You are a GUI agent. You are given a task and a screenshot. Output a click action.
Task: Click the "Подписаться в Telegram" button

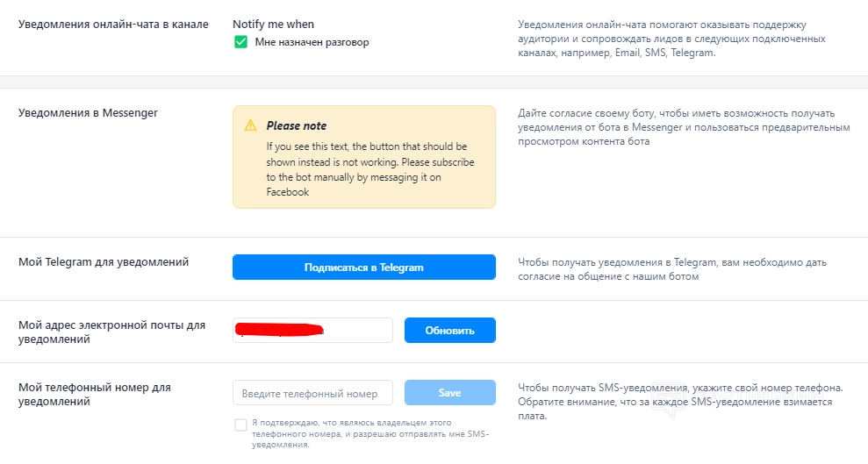[x=363, y=268]
